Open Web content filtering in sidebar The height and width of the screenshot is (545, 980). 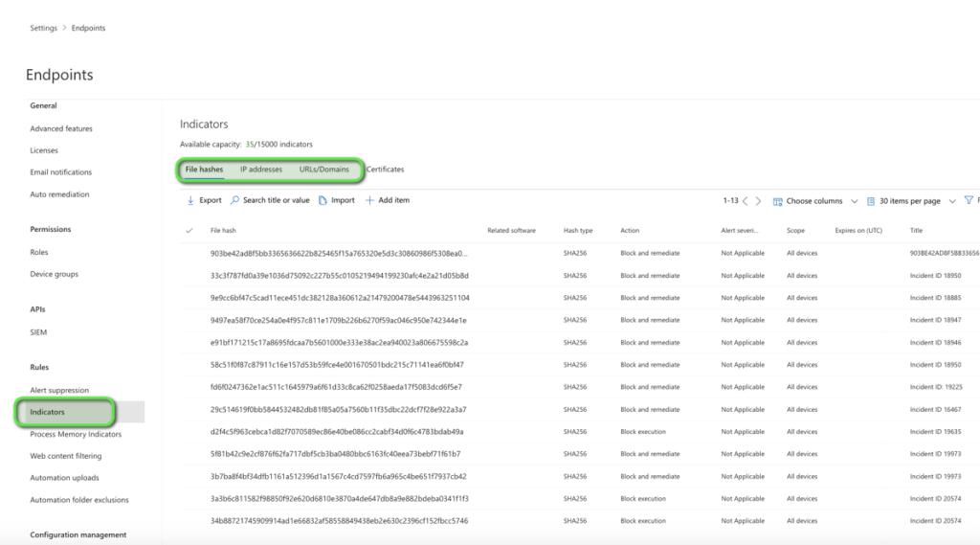[65, 456]
